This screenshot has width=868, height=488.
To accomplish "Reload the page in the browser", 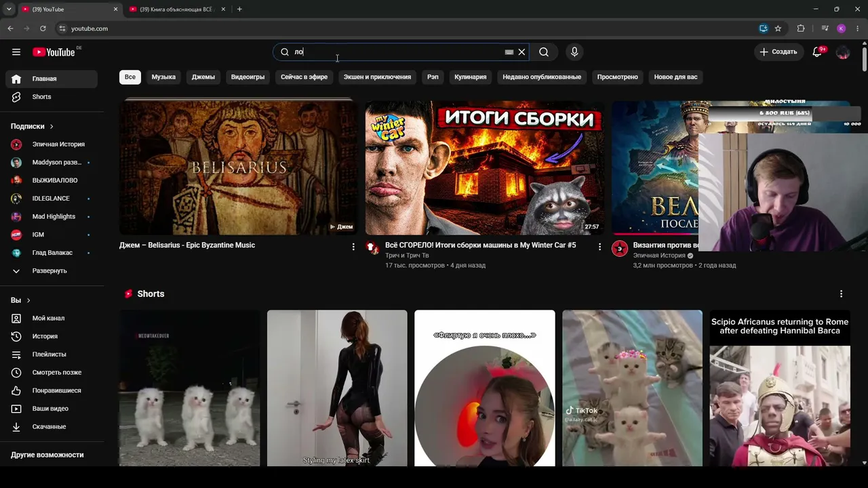I will tap(43, 28).
